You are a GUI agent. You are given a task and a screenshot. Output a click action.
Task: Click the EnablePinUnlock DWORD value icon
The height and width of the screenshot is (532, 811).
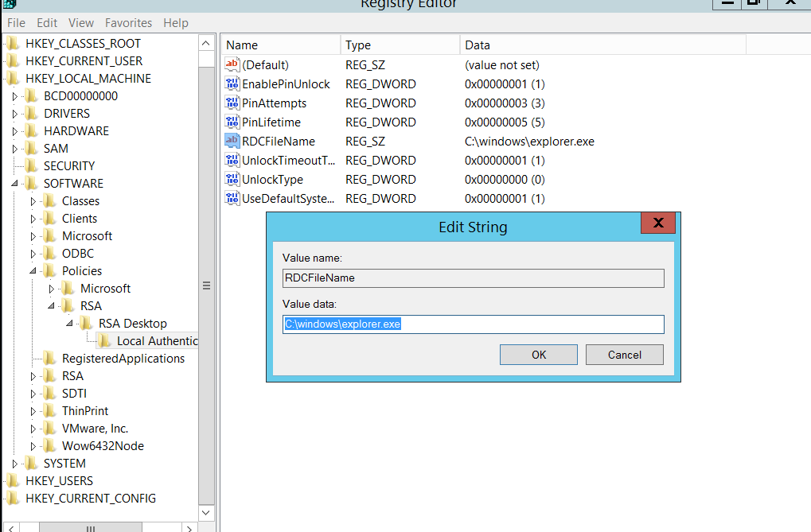tap(232, 84)
